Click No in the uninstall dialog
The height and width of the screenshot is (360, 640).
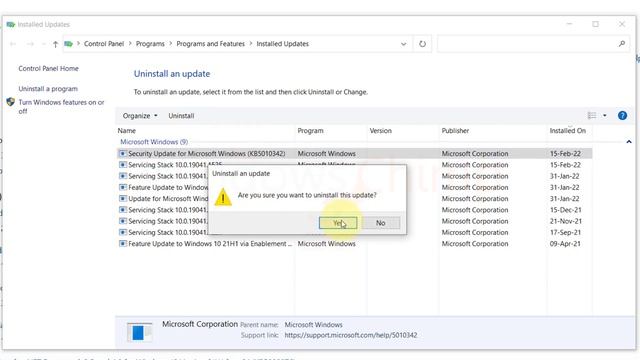click(x=380, y=223)
